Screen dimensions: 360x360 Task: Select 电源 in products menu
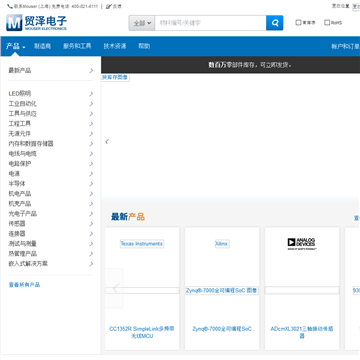tap(14, 174)
